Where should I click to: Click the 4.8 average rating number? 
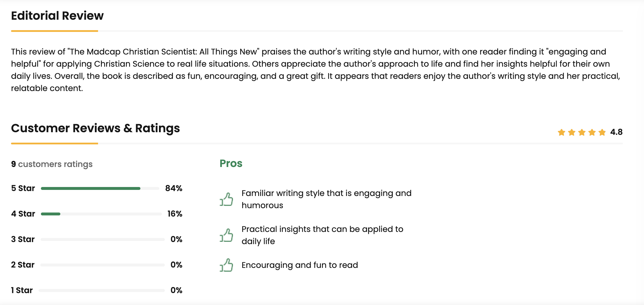click(x=616, y=132)
